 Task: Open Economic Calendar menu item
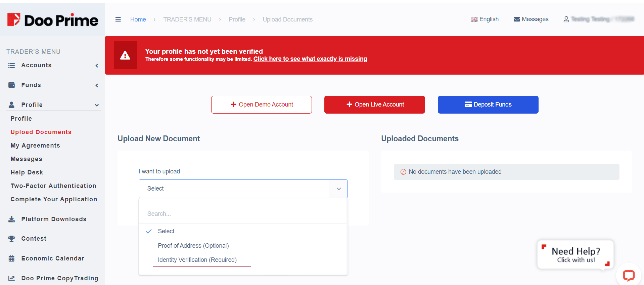pos(53,258)
